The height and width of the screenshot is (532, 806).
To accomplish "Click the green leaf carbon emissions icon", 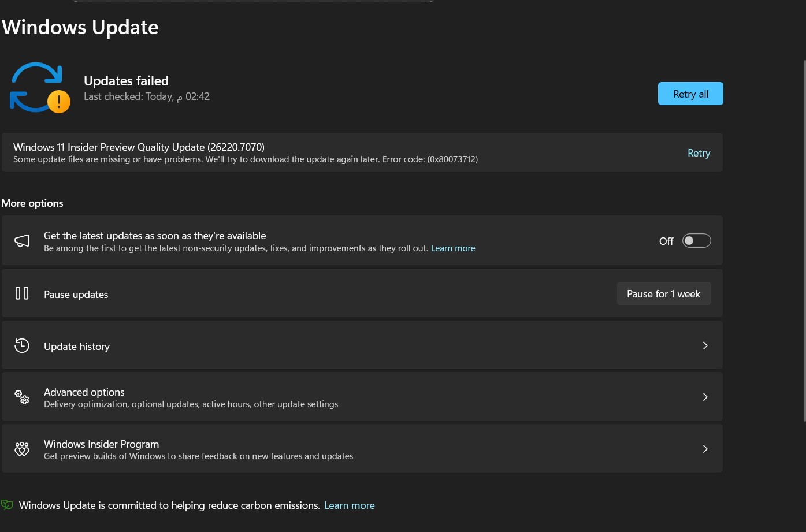I will click(x=7, y=505).
